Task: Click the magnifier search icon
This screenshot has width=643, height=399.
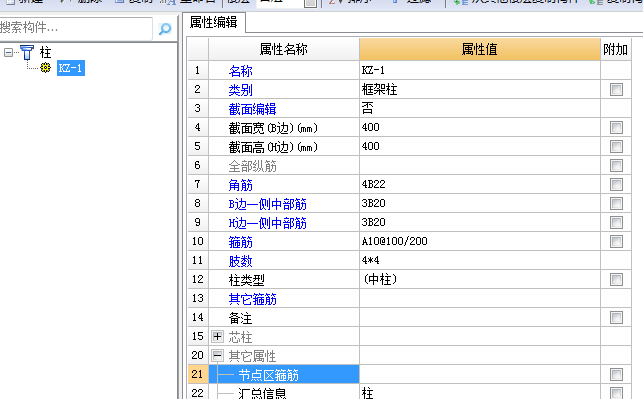Action: [x=165, y=29]
